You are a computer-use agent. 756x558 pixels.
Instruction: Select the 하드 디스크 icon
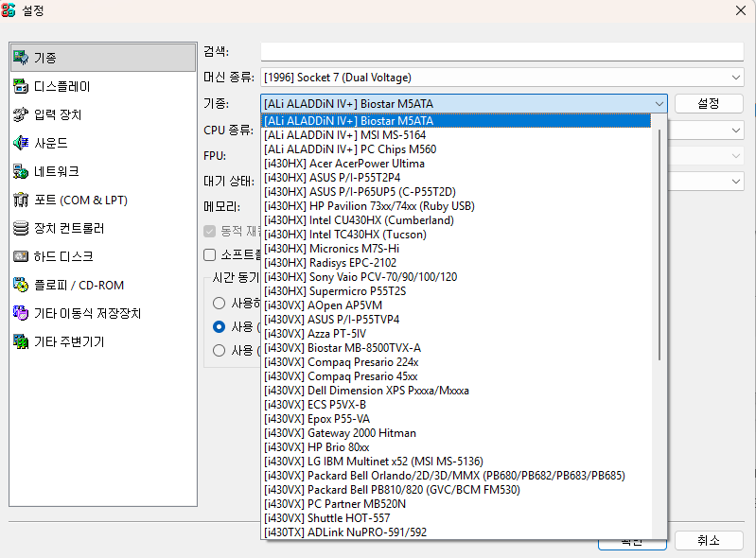coord(20,256)
